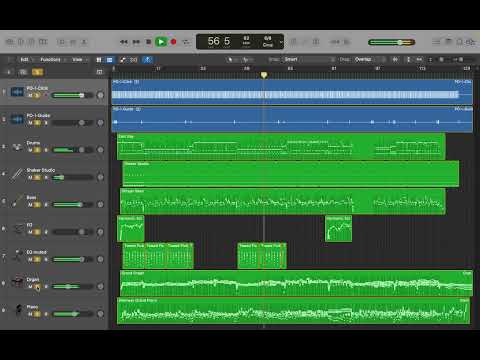Adjust the master volume slider
This screenshot has width=480, height=360.
[391, 42]
